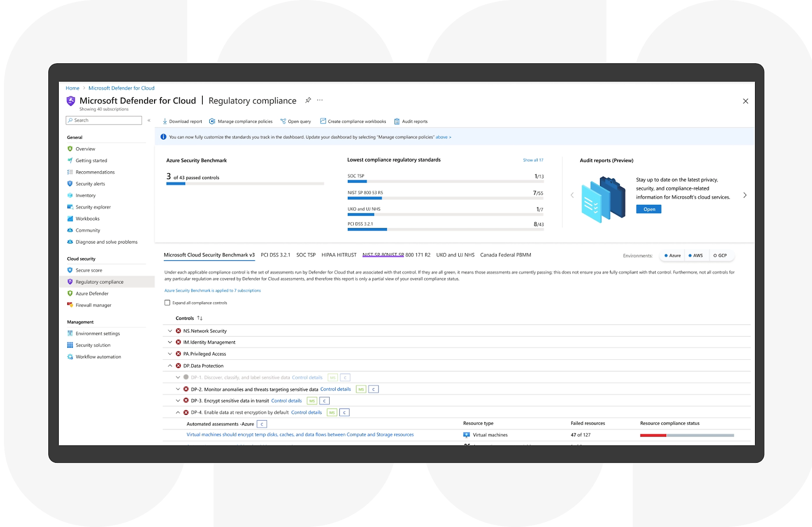
Task: Toggle the Azure environment filter
Action: [672, 256]
